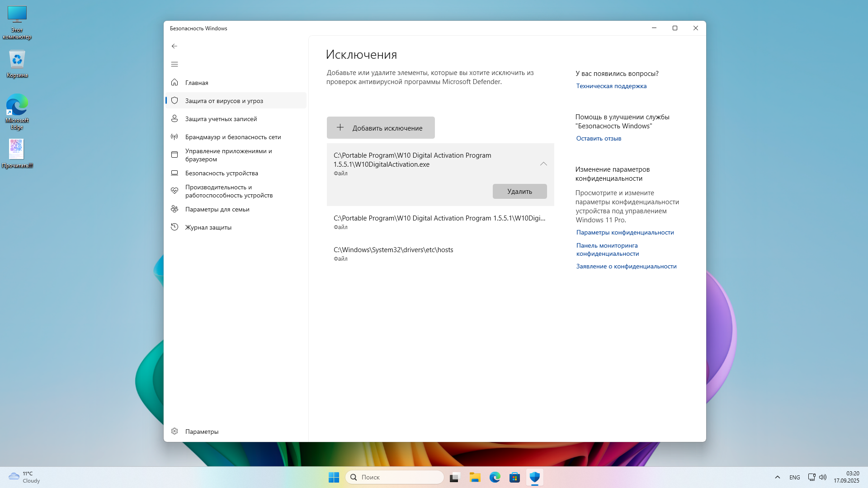Open clock and date flyout
Screen dimensions: 868x488
click(847, 477)
